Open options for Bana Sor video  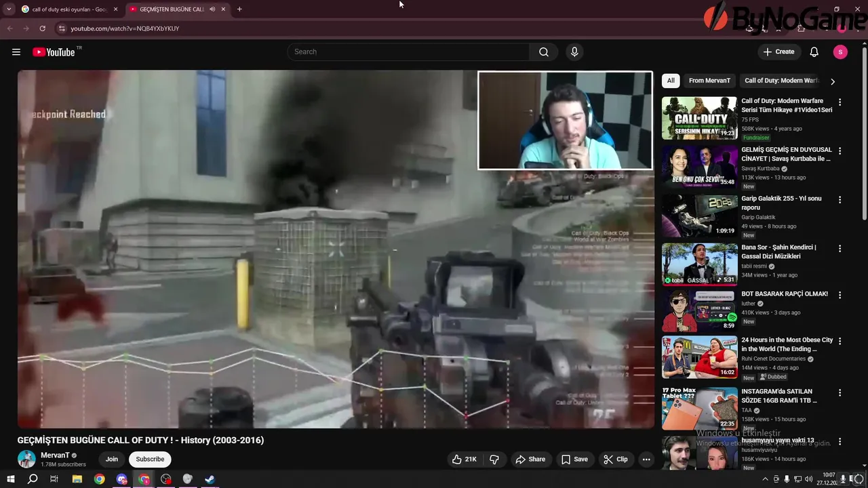pos(840,249)
